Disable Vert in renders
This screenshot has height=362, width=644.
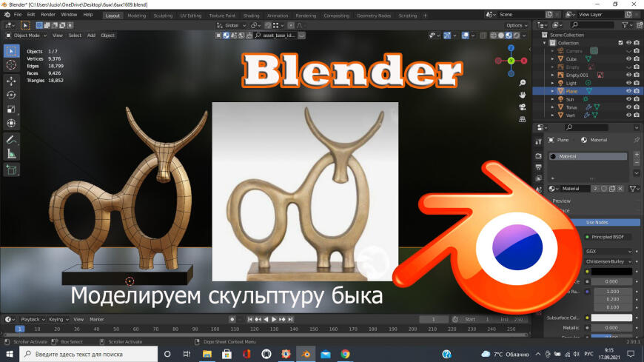pos(637,115)
